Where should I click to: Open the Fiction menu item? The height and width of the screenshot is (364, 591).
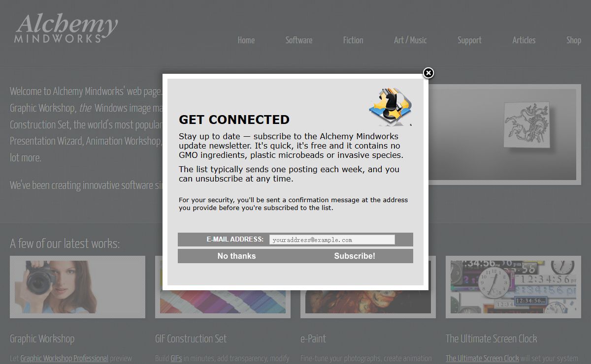click(x=353, y=40)
